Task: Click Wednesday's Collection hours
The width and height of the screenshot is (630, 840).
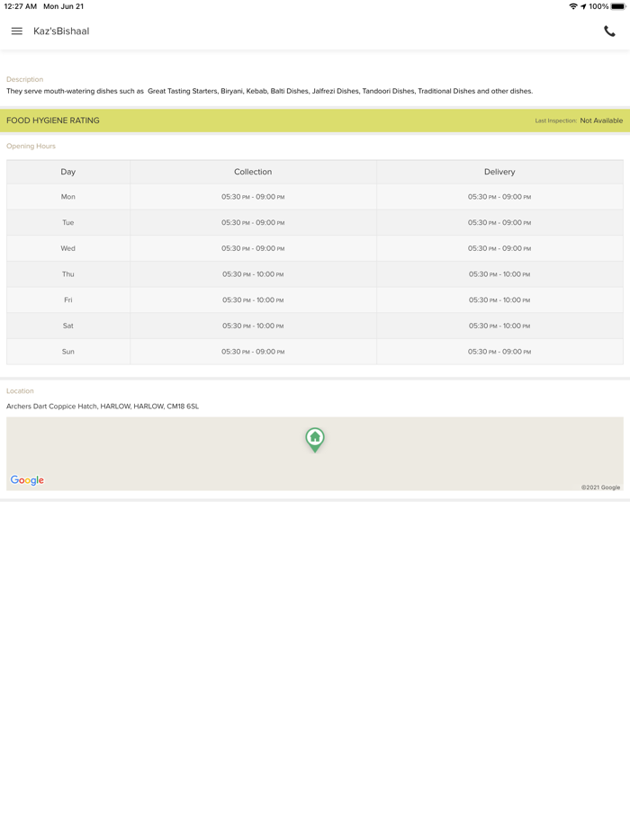Action: tap(253, 248)
